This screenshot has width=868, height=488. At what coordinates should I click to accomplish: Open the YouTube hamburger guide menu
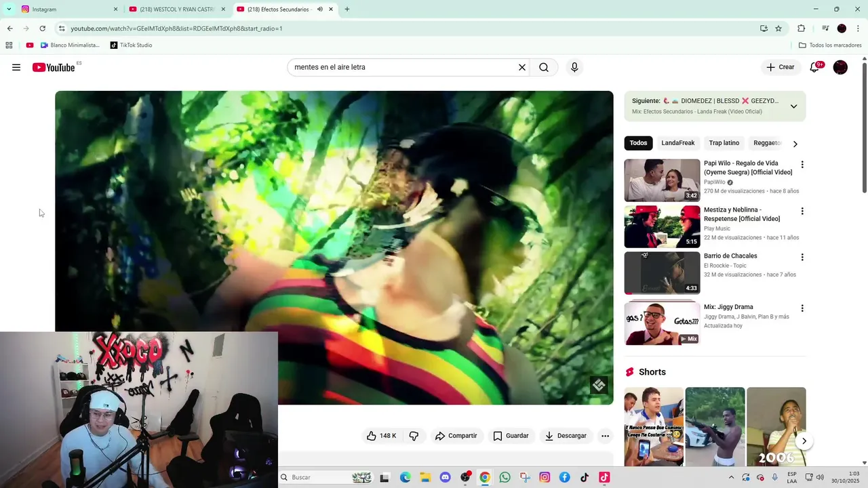coord(16,67)
